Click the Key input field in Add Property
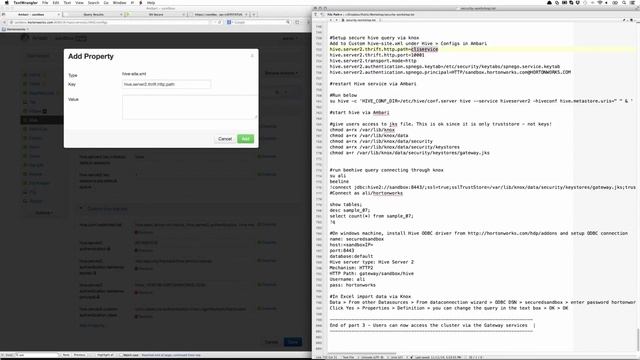This screenshot has width=640, height=360. [x=166, y=84]
